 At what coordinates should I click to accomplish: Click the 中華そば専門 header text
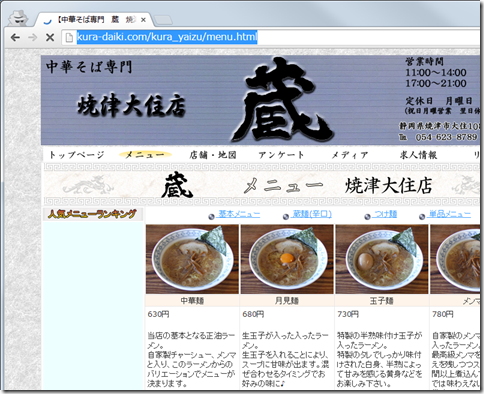click(x=89, y=67)
